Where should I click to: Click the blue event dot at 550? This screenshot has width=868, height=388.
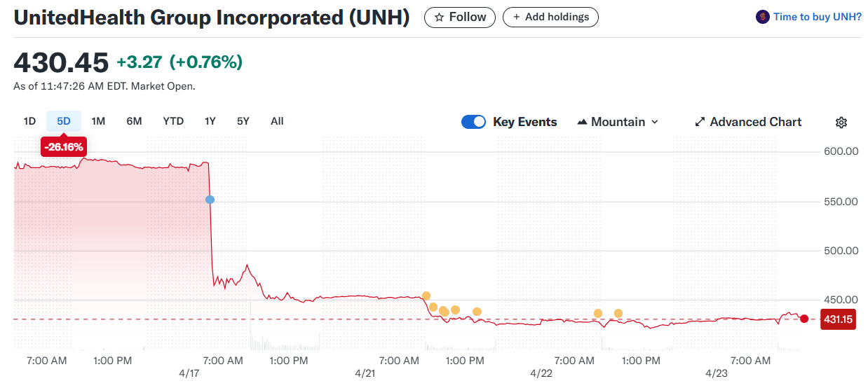pos(210,200)
